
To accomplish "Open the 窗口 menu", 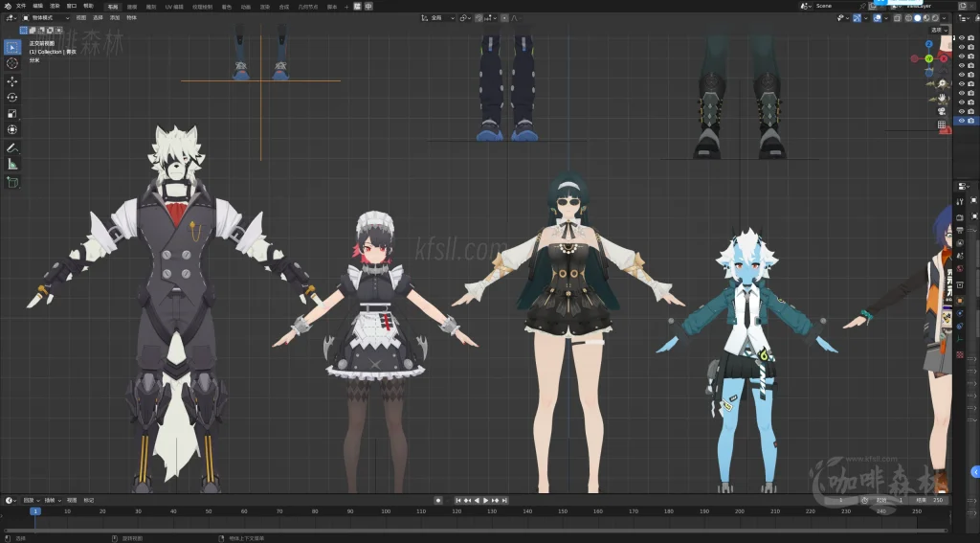I will click(x=71, y=6).
